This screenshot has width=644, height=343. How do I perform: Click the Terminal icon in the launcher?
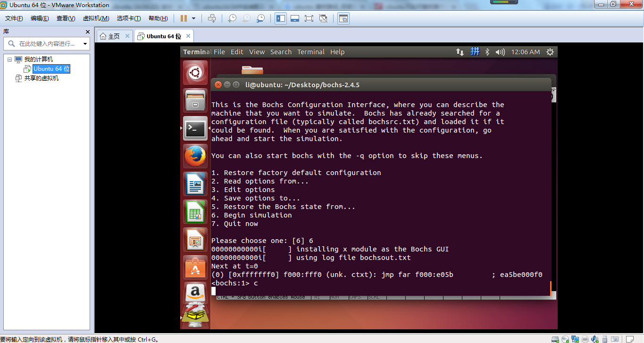click(195, 128)
